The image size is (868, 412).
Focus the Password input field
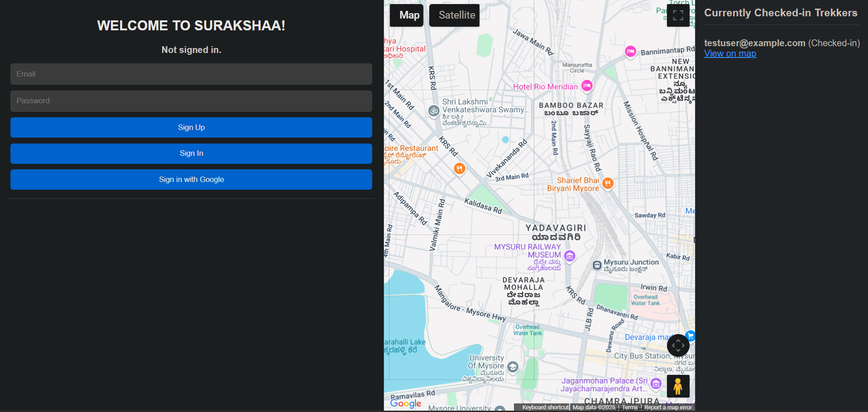[191, 101]
